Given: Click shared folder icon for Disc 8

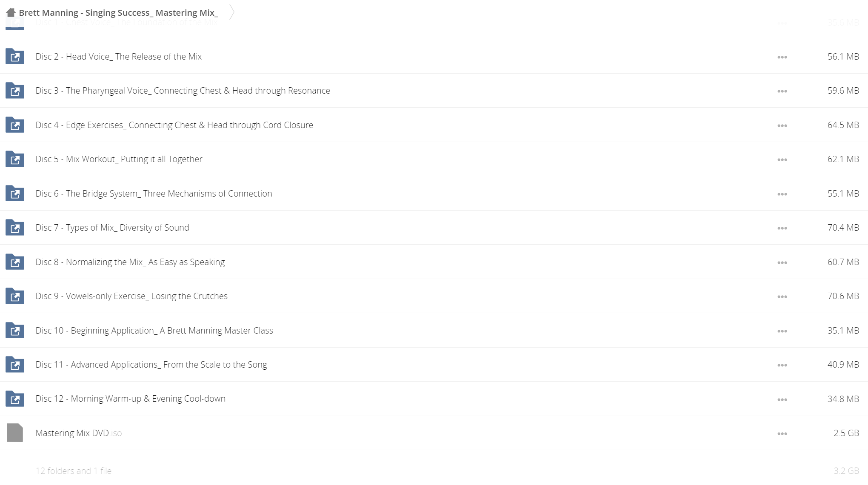Looking at the screenshot, I should tap(15, 262).
